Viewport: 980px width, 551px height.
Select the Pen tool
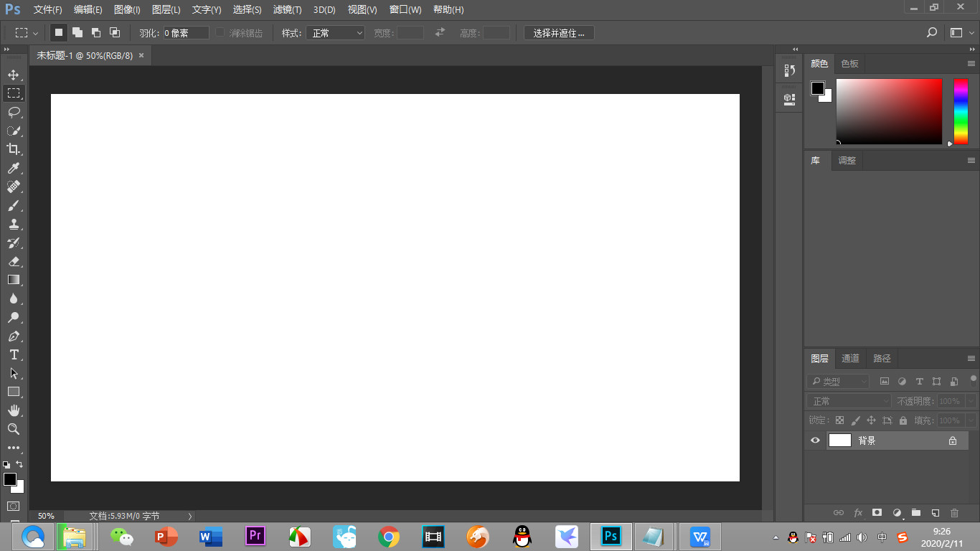[x=14, y=336]
